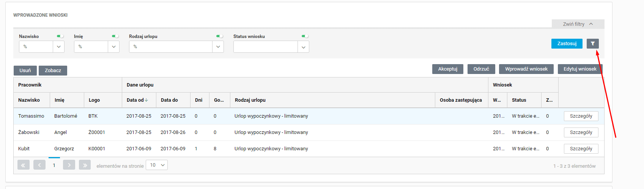The width and height of the screenshot is (644, 189).
Task: Go to first page of results
Action: [23, 165]
